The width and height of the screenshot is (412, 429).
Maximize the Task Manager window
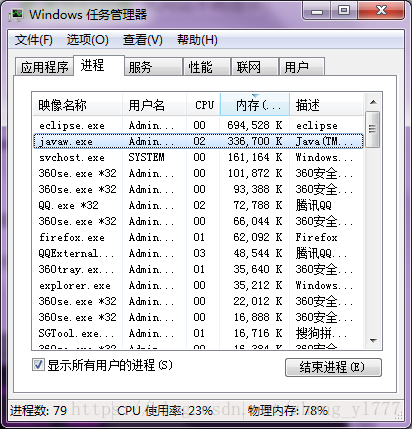pyautogui.click(x=344, y=11)
